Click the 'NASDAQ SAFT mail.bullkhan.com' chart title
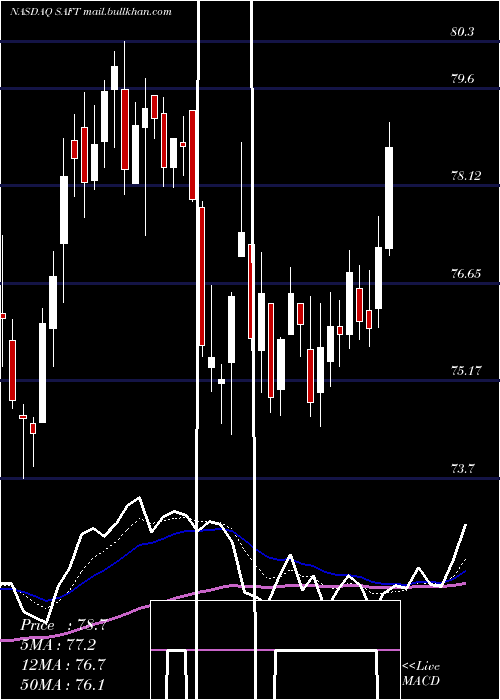The height and width of the screenshot is (700, 500). click(91, 12)
